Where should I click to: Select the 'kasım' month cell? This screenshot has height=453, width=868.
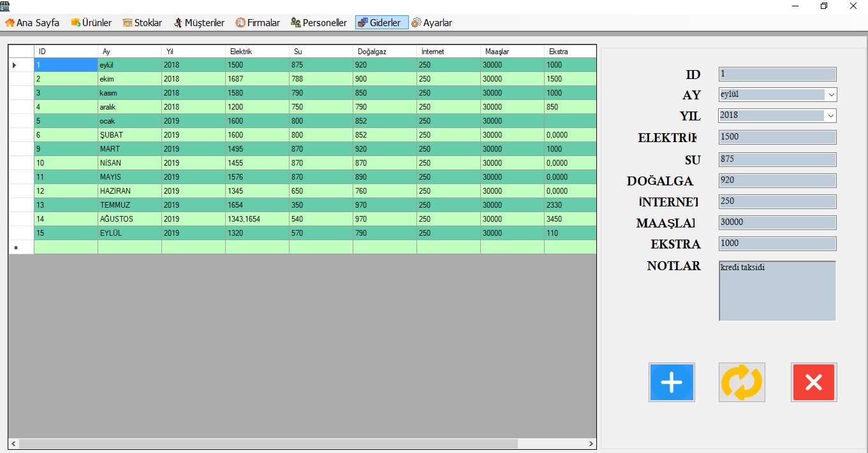pos(129,93)
